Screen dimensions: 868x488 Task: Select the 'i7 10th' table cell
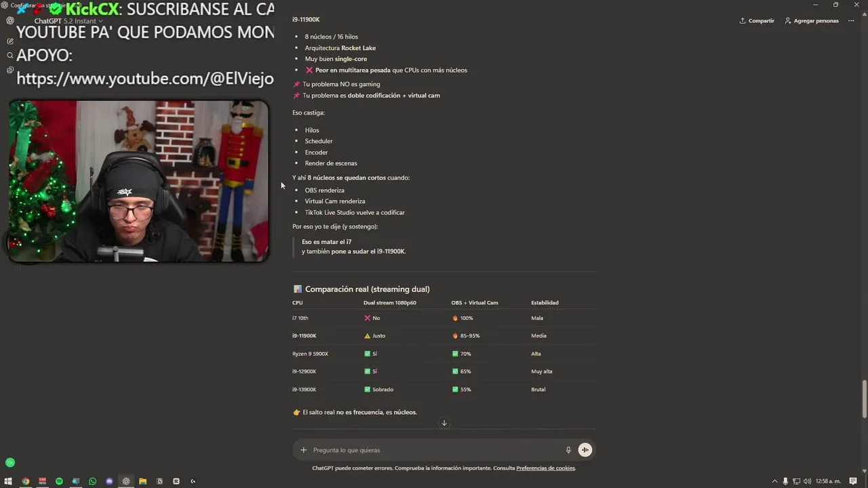pos(300,318)
